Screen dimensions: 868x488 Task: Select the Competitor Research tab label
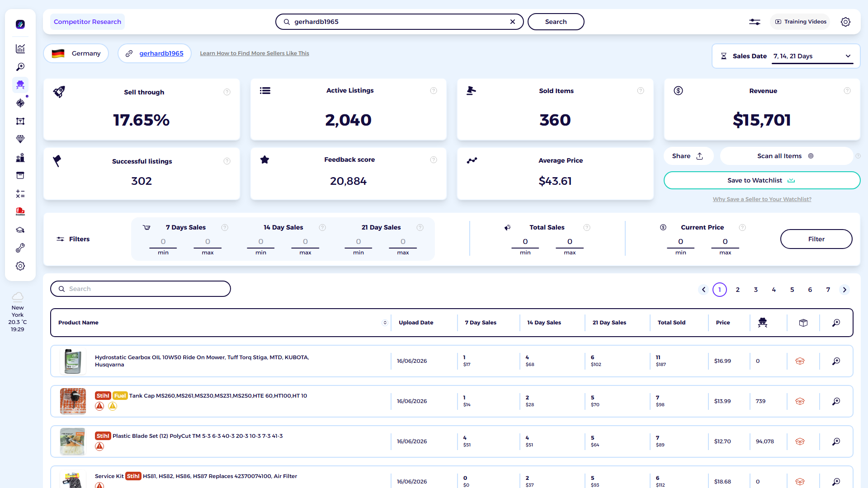87,22
